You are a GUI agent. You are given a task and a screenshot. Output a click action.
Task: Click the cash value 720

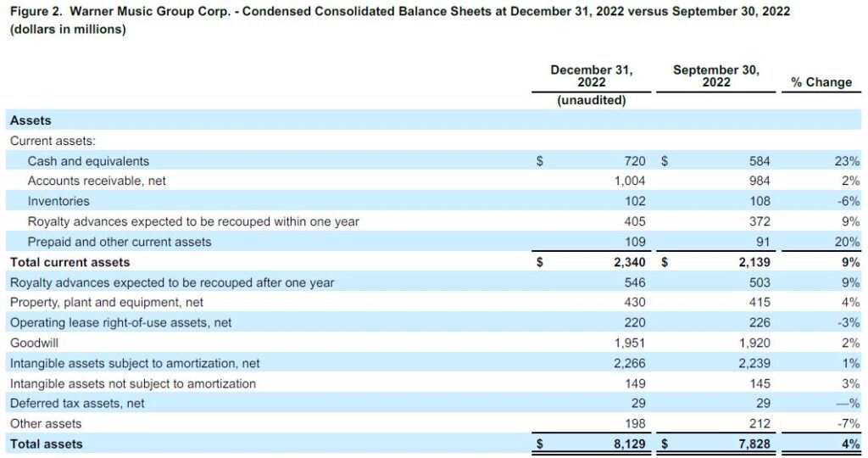pyautogui.click(x=634, y=161)
